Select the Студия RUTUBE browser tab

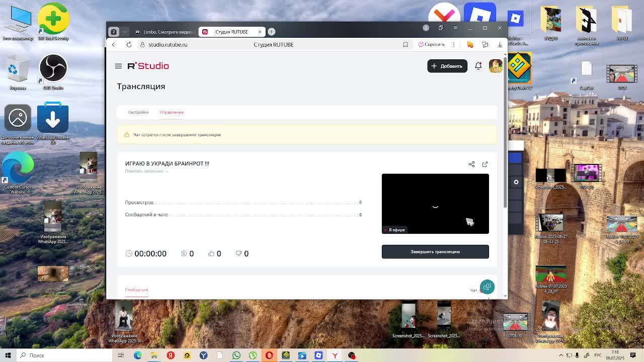[x=231, y=32]
